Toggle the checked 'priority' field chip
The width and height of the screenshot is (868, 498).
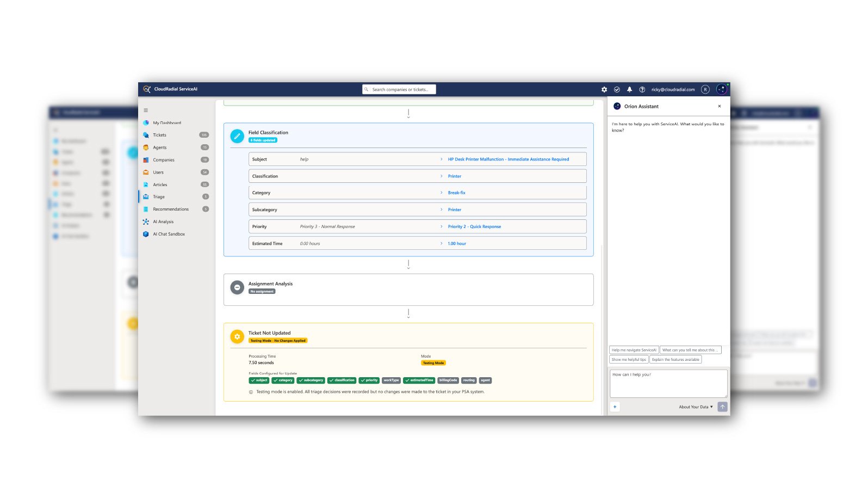click(x=369, y=380)
